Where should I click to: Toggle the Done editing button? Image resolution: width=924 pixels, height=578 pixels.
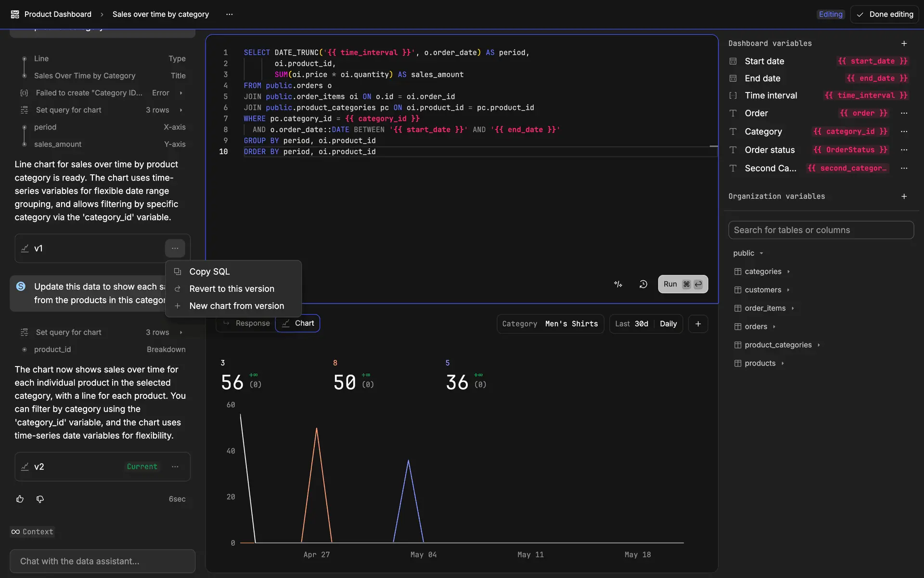(x=885, y=14)
